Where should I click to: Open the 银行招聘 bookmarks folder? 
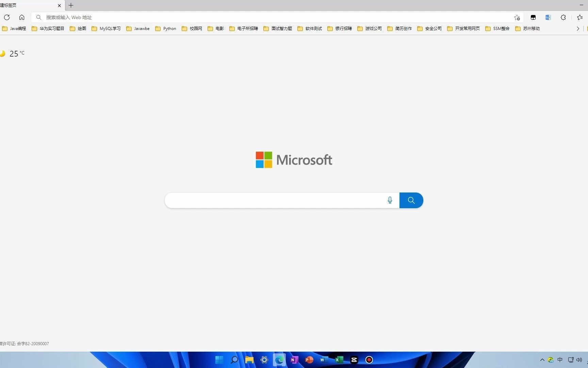pos(340,29)
